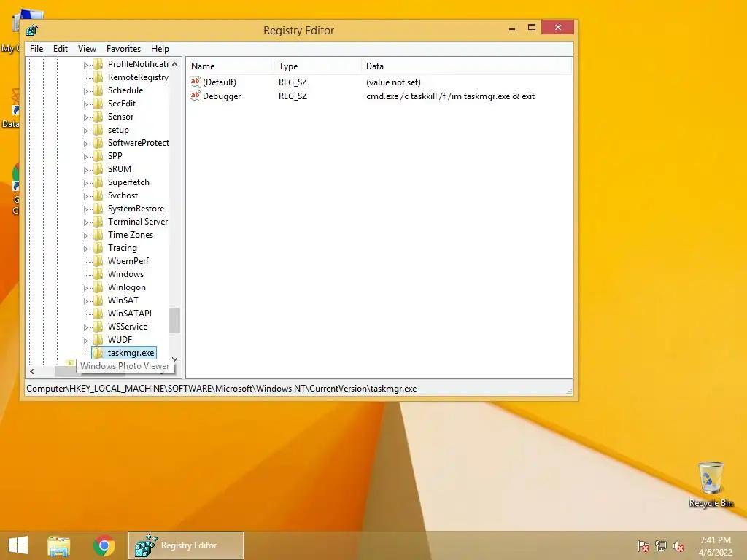The image size is (747, 560).
Task: Click the Winlogon folder icon
Action: (98, 287)
